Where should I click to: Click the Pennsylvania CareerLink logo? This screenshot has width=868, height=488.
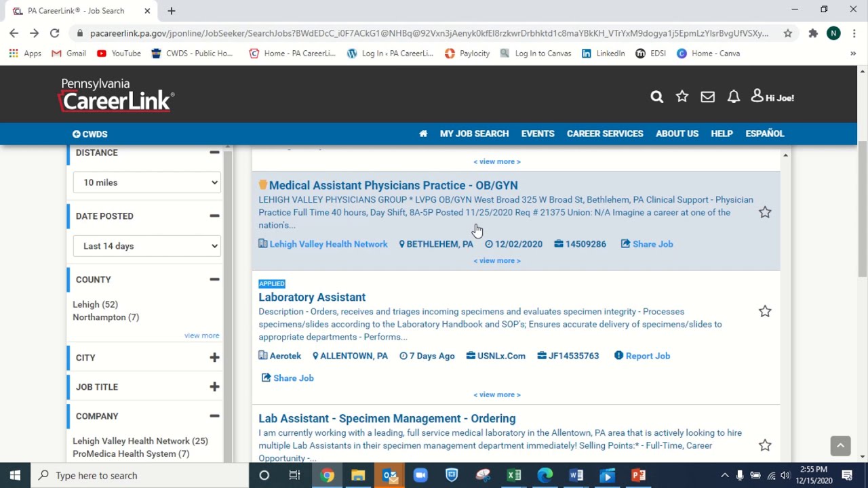(x=116, y=95)
